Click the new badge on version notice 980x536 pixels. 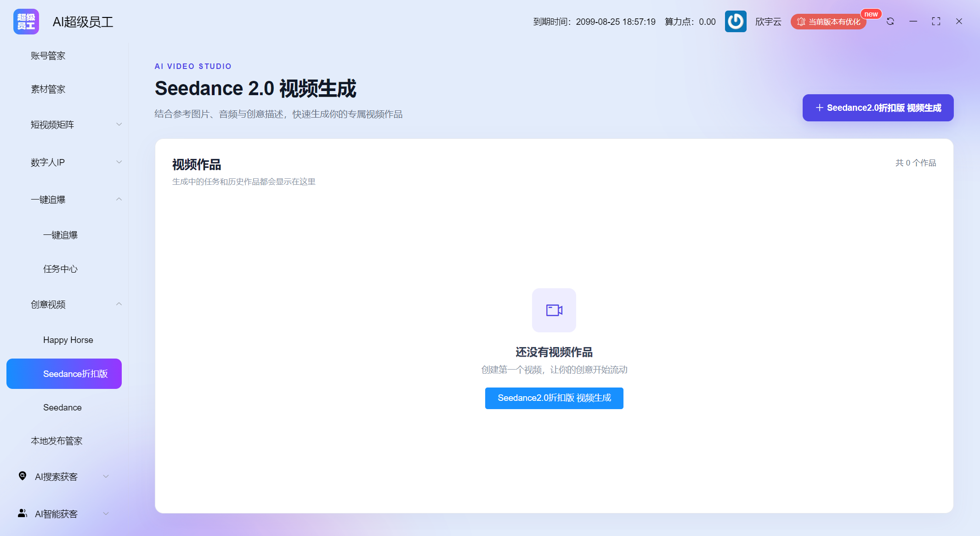point(871,14)
